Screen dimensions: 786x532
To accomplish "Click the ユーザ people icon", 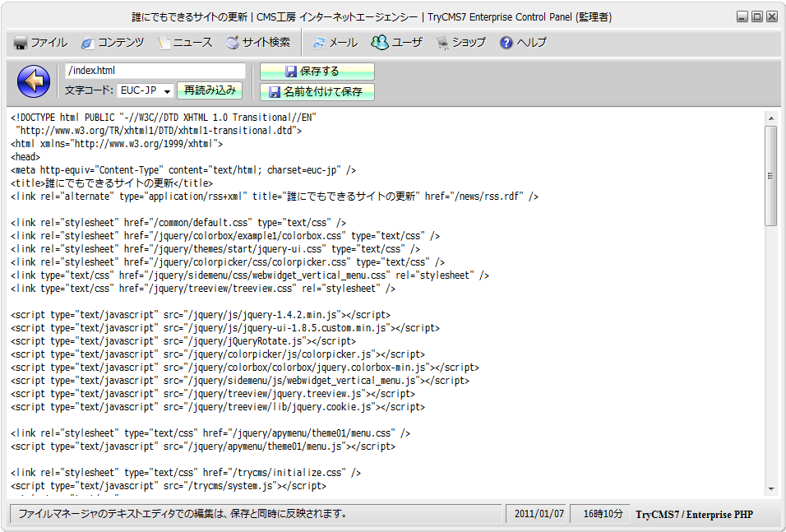I will click(379, 43).
